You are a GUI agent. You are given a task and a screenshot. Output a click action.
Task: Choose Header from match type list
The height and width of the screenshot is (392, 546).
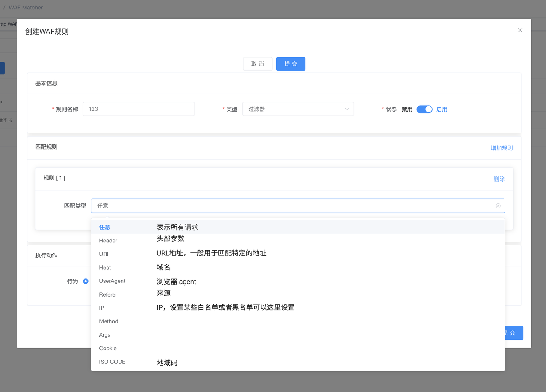click(108, 241)
